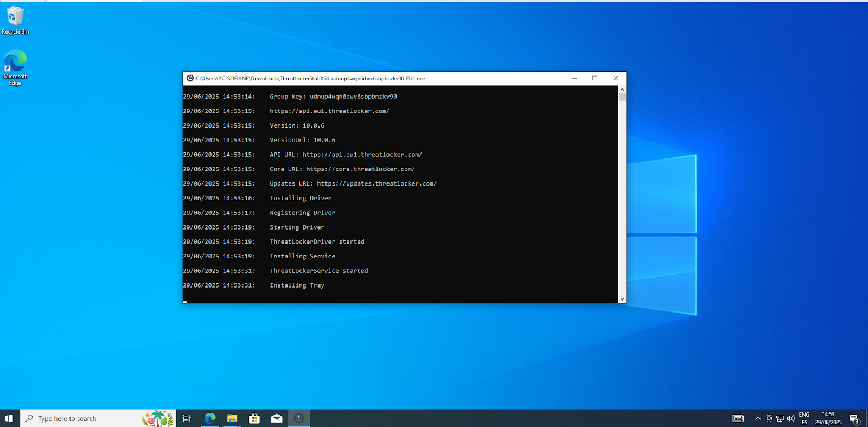This screenshot has height=427, width=868.
Task: Minimize the ThreatLocker console window
Action: (x=575, y=78)
